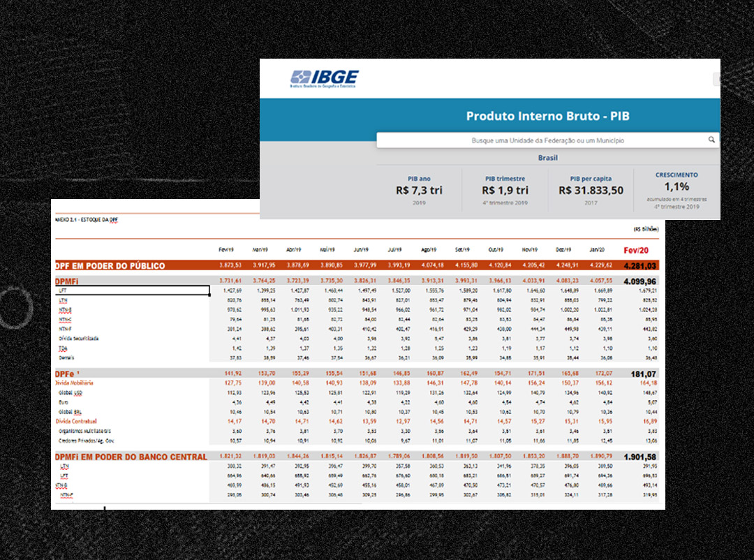The height and width of the screenshot is (560, 754).
Task: Select the 'Ago/19' column header
Action: pyautogui.click(x=429, y=250)
